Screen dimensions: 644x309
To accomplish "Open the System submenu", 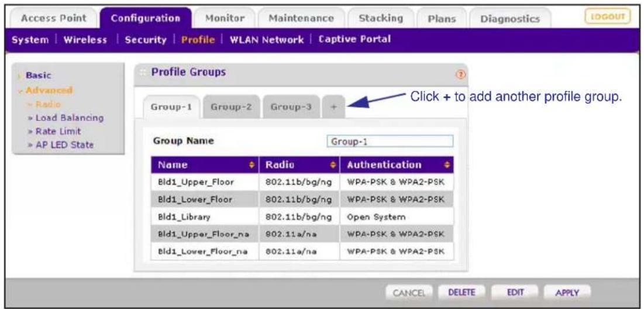I will pos(30,40).
